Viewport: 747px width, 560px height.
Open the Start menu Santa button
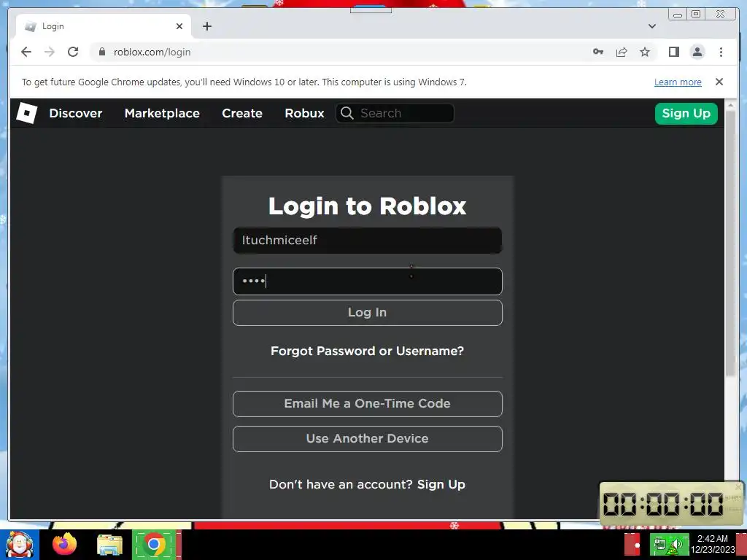coord(20,544)
